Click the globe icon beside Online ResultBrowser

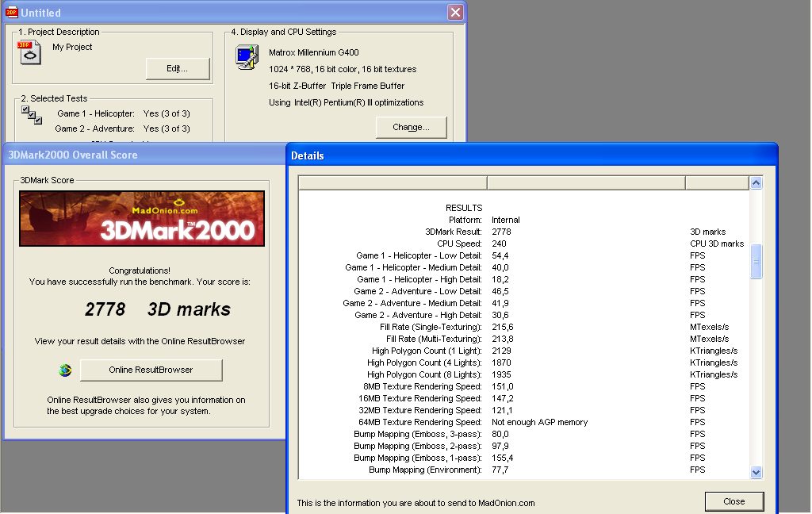point(65,370)
